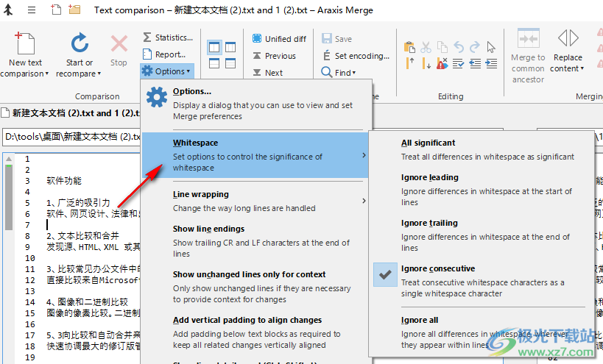Click the new blank document title icon

tap(56, 10)
